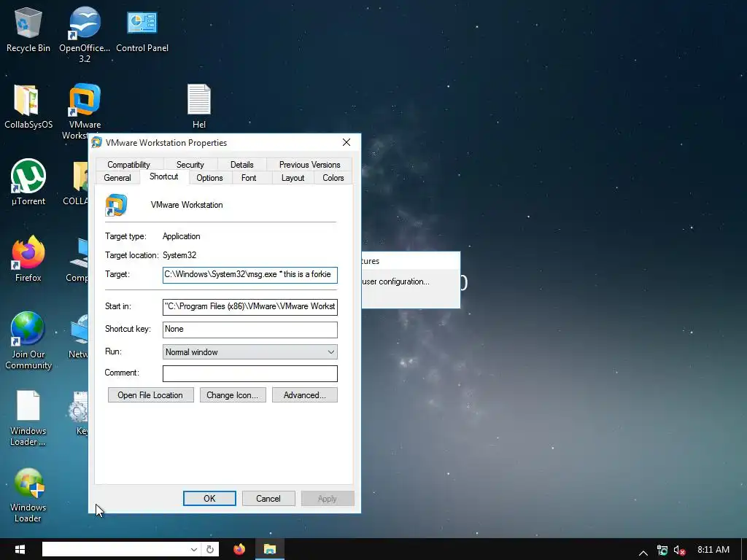
Task: Select the Windows Loader ... file icon
Action: 28,418
